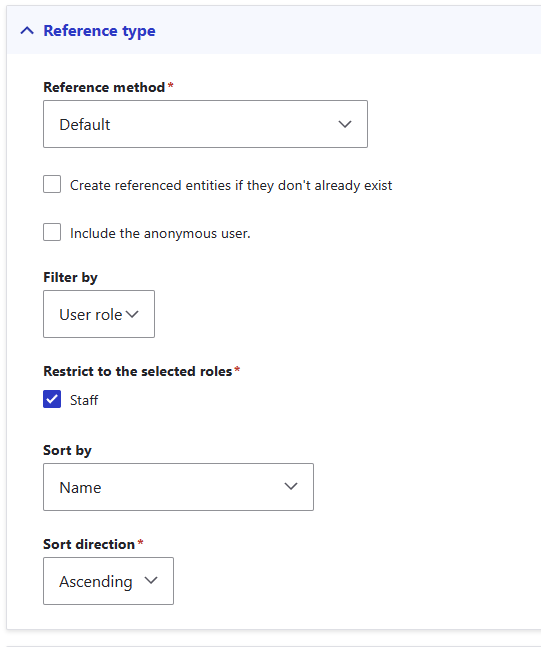Screen dimensions: 541x647
Task: Click the 'Sort direction' field label
Action: (x=89, y=544)
